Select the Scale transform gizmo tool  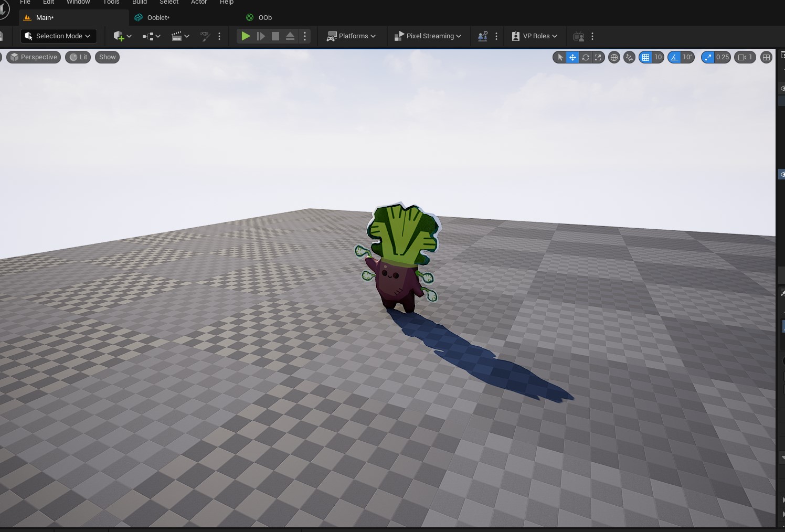(x=598, y=57)
